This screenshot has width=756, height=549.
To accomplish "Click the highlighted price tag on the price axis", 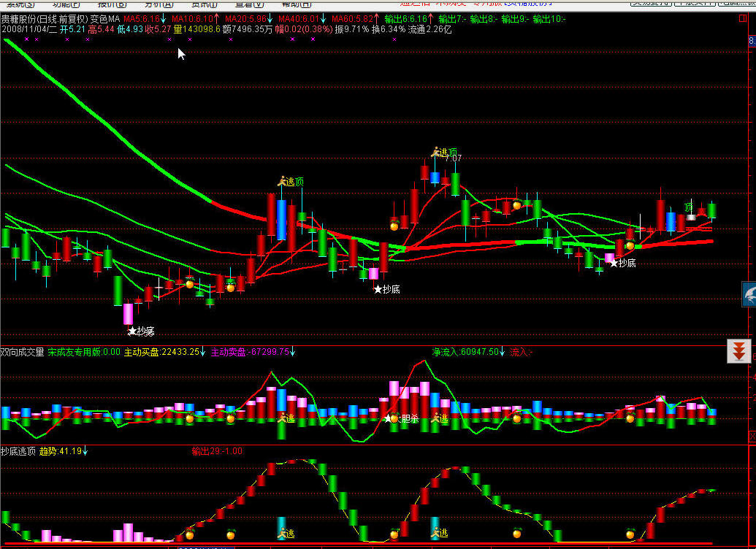I will [752, 41].
